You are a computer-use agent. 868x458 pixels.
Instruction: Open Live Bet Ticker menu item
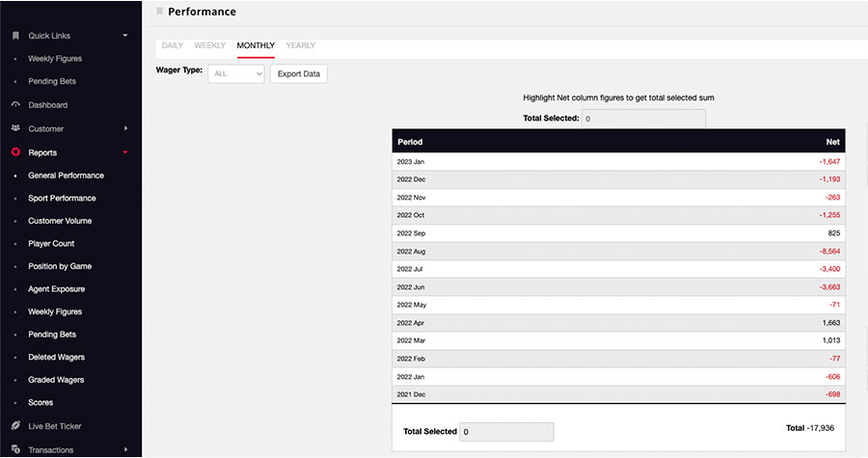54,426
